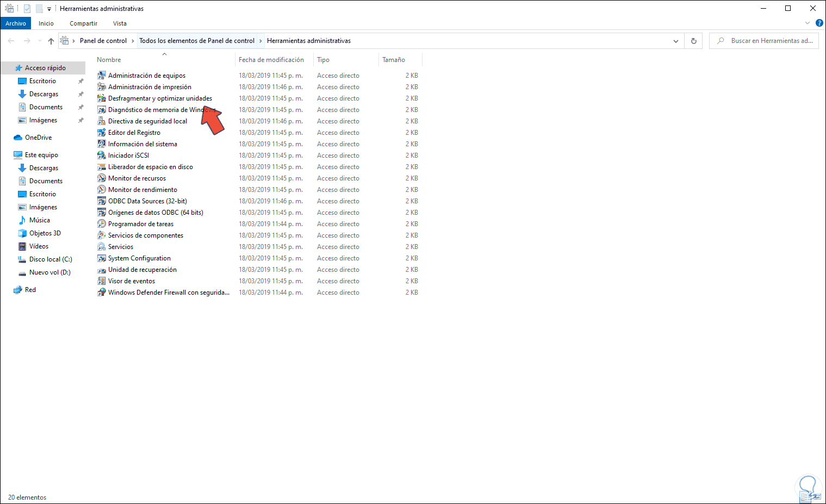Image resolution: width=826 pixels, height=504 pixels.
Task: Select the Editor del Registro icon
Action: coord(101,133)
